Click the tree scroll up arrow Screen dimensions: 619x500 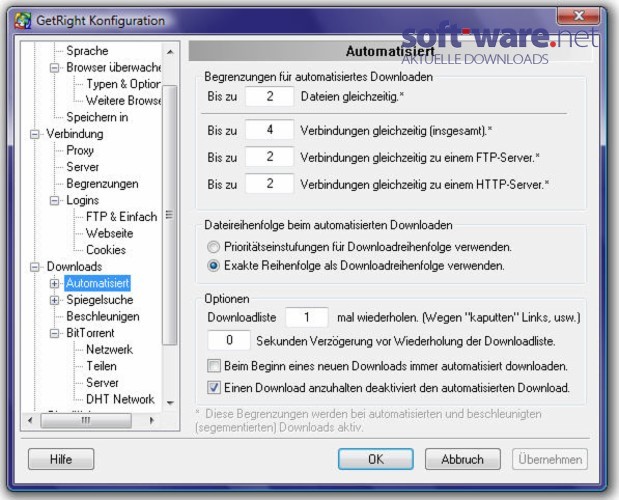(170, 52)
